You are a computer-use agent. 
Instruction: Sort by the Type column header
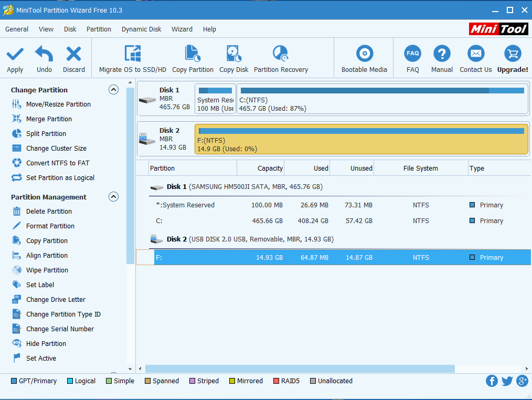(499, 169)
